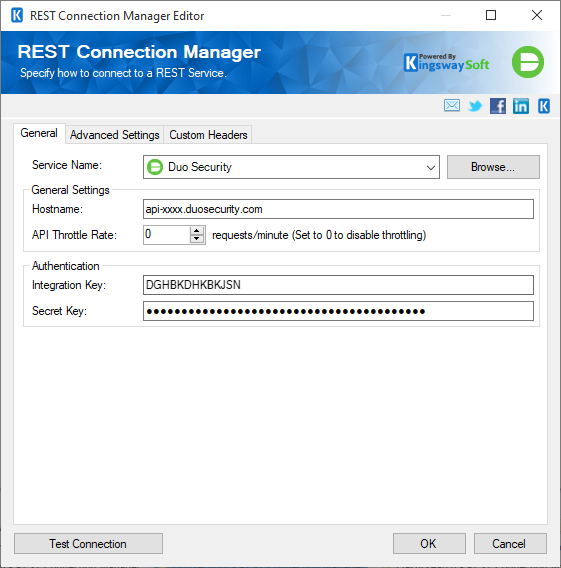
Task: Click the KingswaySoft K icon beside LinkedIn
Action: (x=544, y=106)
